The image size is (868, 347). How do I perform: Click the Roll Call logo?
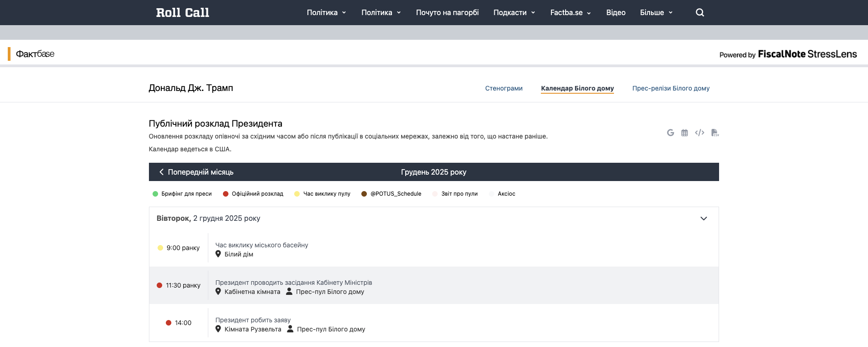click(182, 12)
